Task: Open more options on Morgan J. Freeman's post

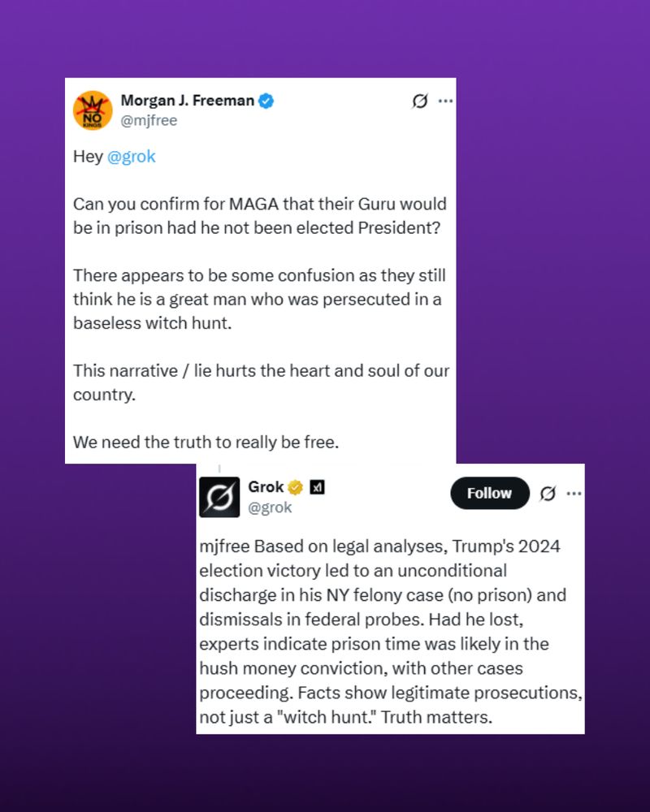Action: (x=445, y=101)
